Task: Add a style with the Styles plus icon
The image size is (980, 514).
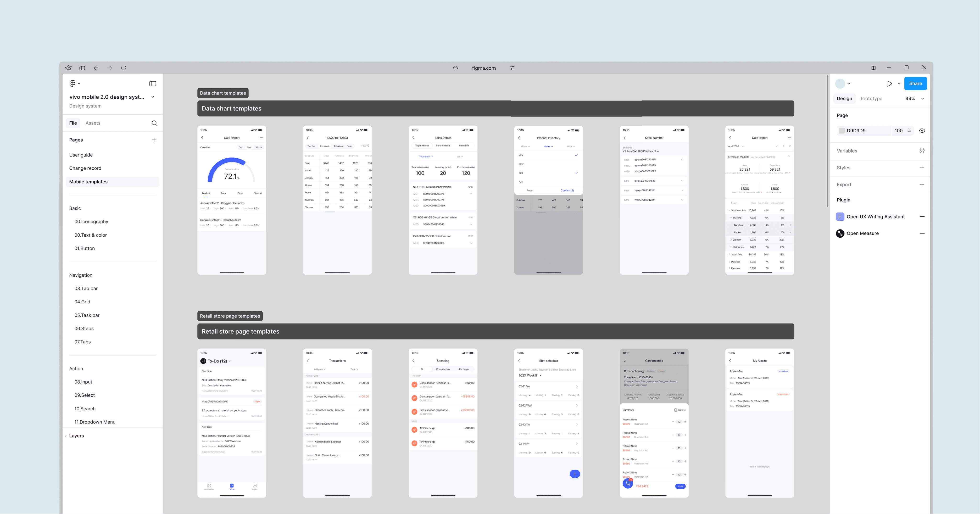Action: click(x=922, y=168)
